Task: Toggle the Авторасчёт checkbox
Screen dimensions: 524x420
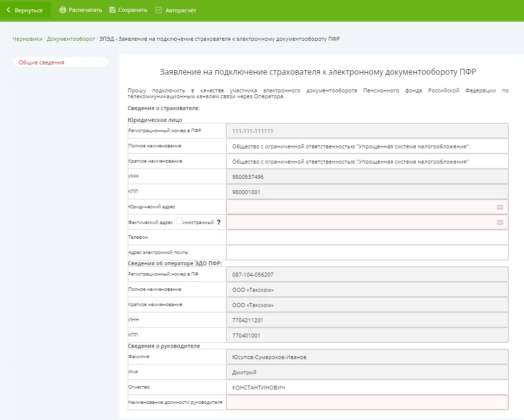Action: click(159, 10)
